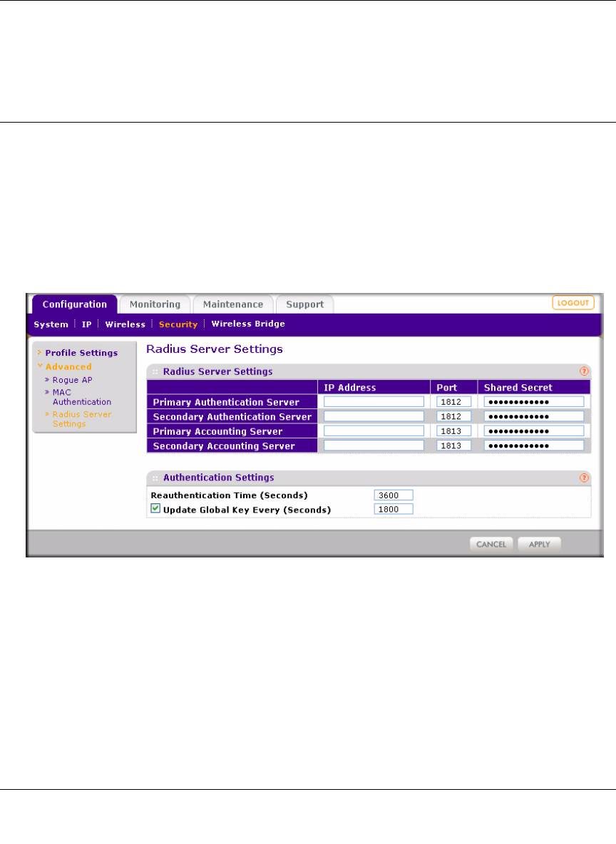
Task: Click Primary Accounting Server IP Address field
Action: [374, 431]
